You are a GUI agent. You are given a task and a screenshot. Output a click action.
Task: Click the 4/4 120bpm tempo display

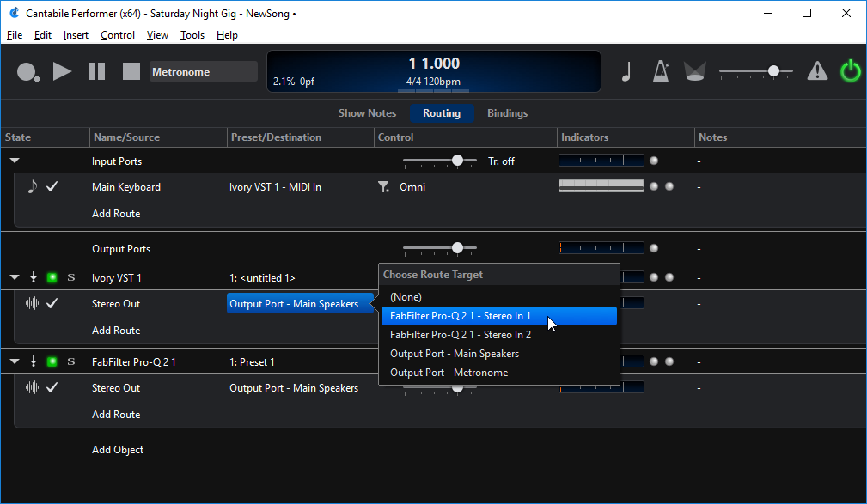click(433, 82)
